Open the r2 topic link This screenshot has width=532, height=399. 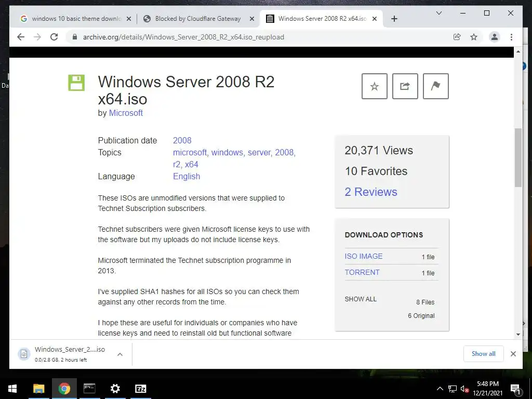coord(177,165)
